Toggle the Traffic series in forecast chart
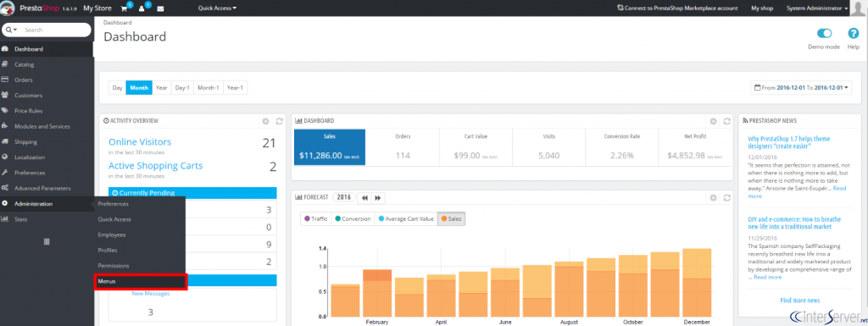The width and height of the screenshot is (868, 326). (315, 218)
